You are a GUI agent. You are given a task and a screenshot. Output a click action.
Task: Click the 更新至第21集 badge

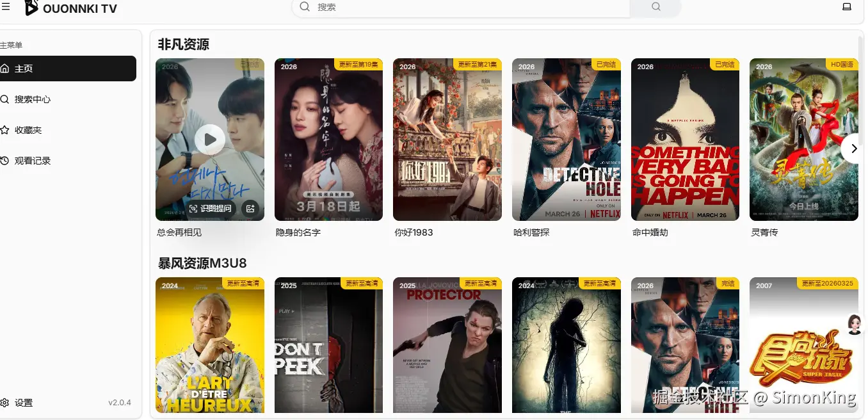(478, 65)
